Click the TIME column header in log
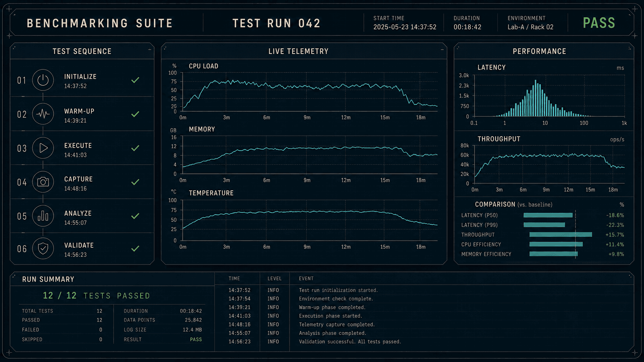This screenshot has height=362, width=644. tap(234, 279)
